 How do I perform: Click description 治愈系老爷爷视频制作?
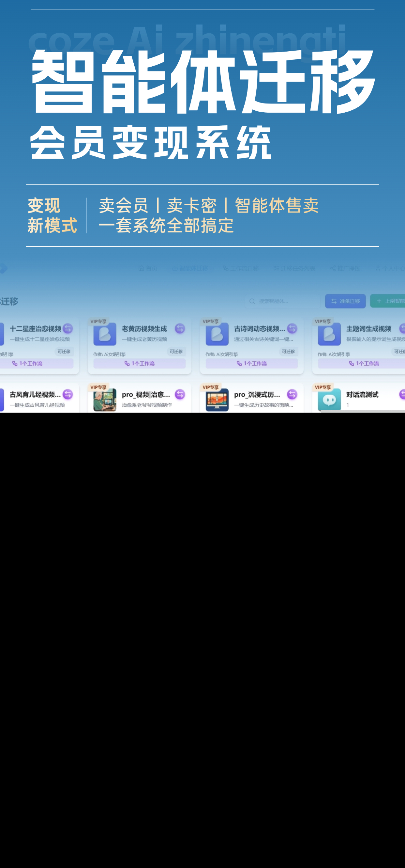147,405
